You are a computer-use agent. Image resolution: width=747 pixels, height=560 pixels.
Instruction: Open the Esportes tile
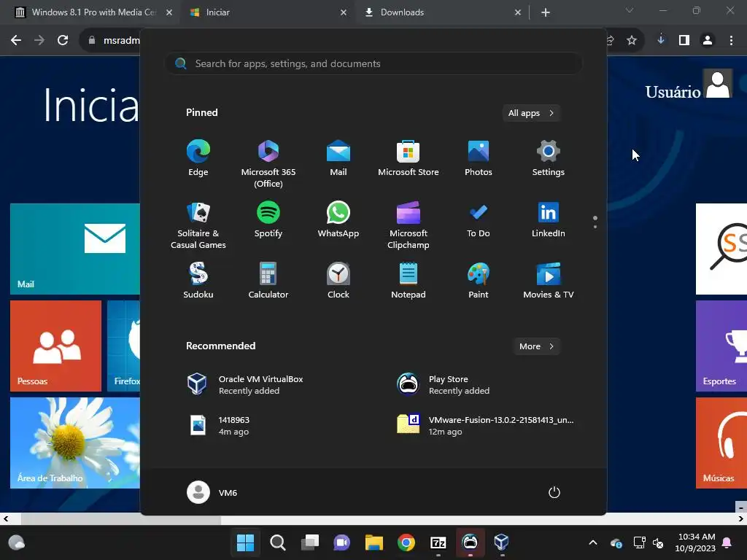coord(721,346)
